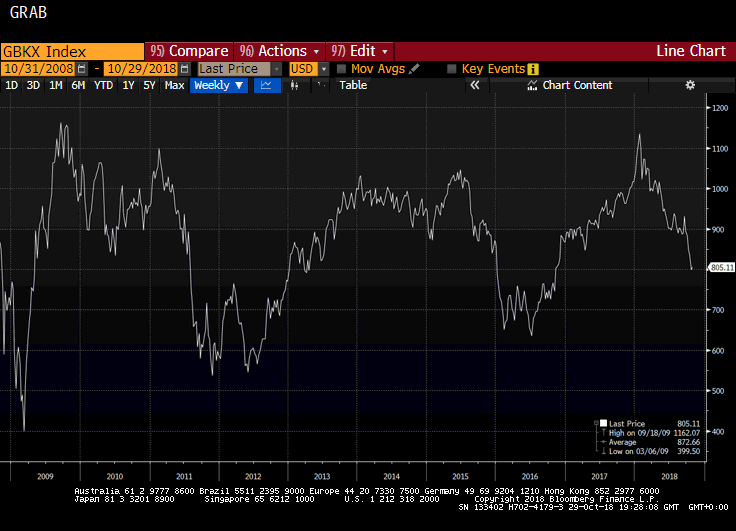The height and width of the screenshot is (531, 736).
Task: Open the Actions dropdown menu
Action: pos(279,51)
